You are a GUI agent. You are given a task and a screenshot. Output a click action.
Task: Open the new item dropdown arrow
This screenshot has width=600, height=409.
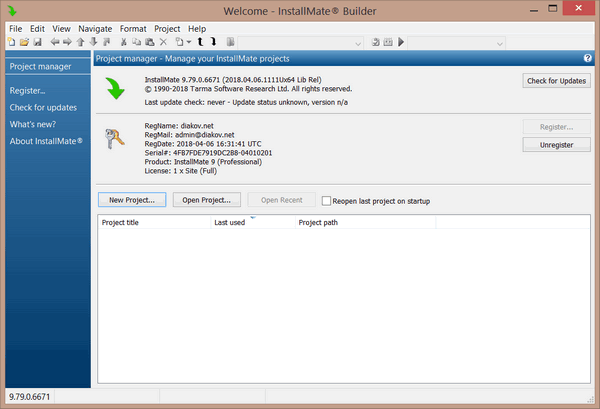189,42
